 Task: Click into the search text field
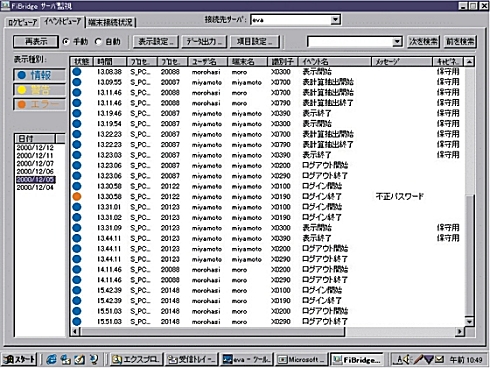[350, 42]
